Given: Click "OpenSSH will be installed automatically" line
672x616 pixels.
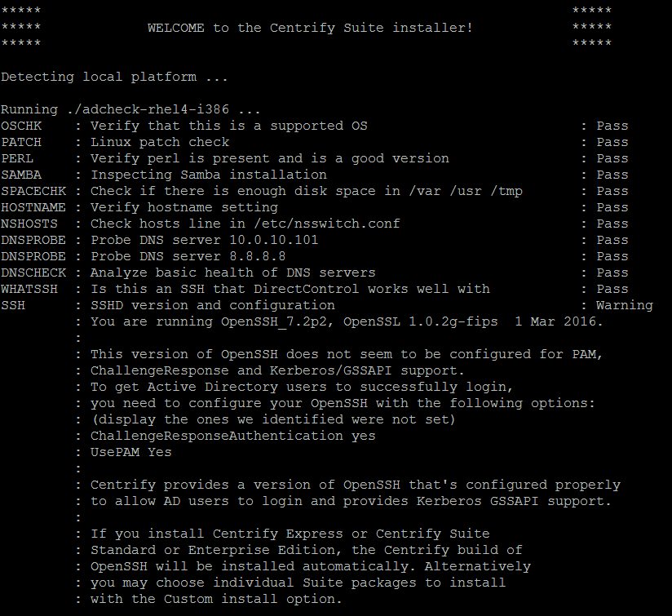Looking at the screenshot, I should [311, 566].
